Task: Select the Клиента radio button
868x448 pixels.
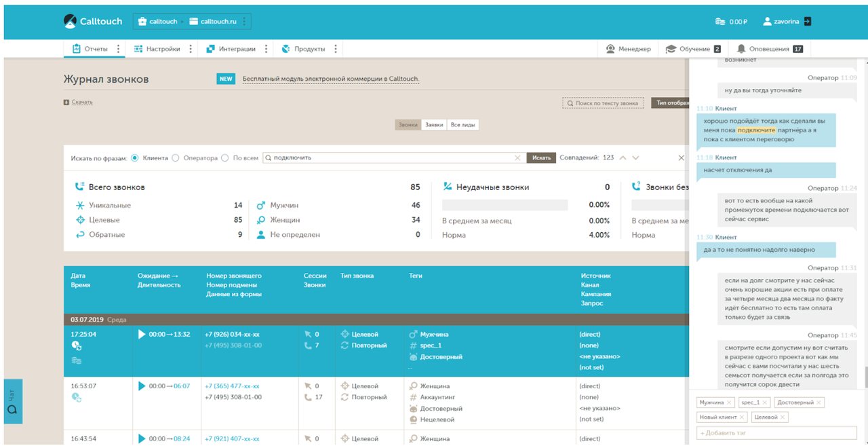Action: pos(134,157)
